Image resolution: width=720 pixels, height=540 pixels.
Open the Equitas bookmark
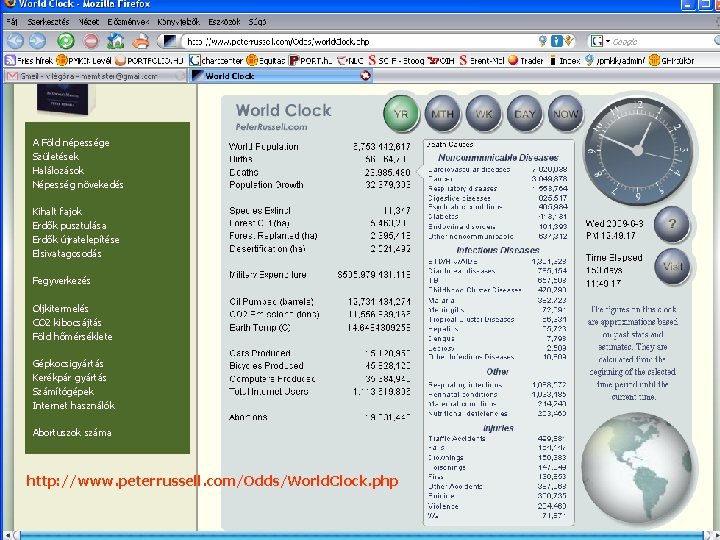click(x=266, y=60)
